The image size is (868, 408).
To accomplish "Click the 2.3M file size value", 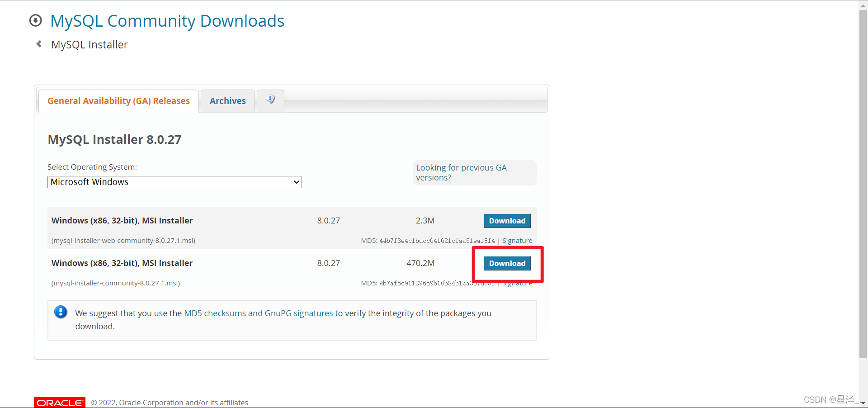I will point(425,221).
